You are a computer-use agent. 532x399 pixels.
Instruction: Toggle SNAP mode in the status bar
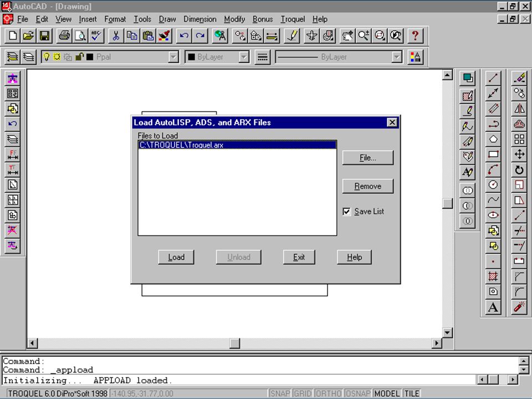point(280,393)
